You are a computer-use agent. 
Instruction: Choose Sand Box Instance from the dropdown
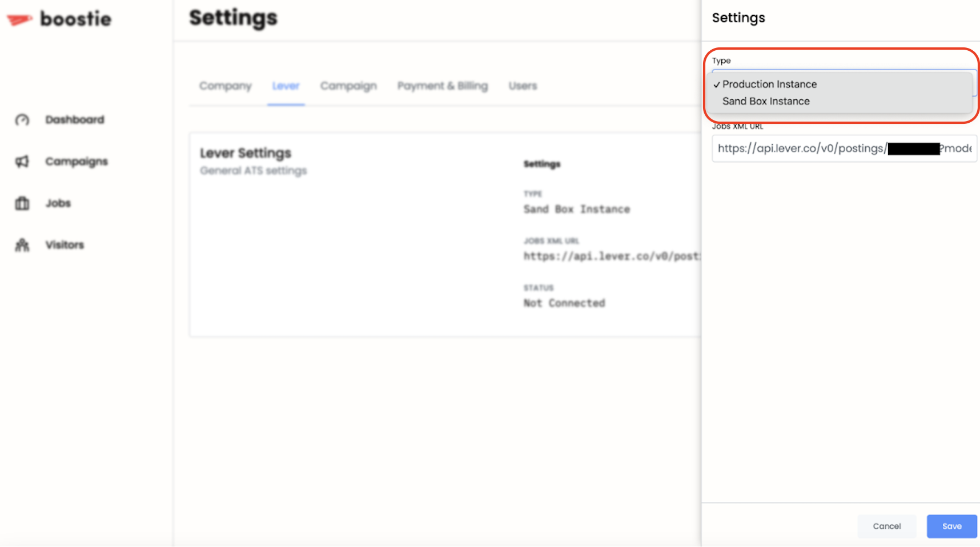[766, 101]
